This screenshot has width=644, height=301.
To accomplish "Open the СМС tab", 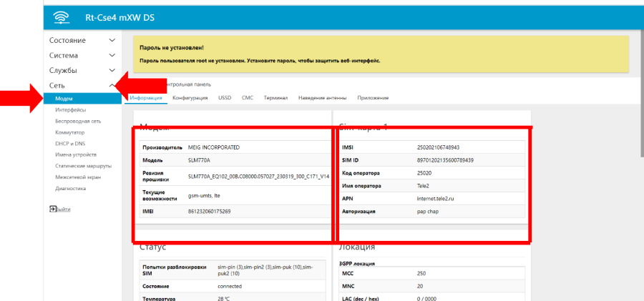I will [x=248, y=97].
